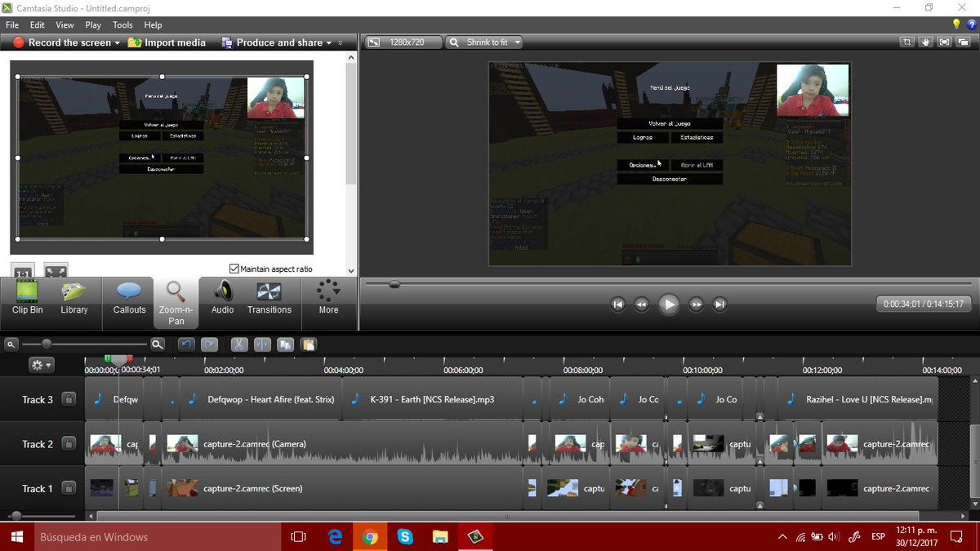Open the Help menu

coord(153,25)
